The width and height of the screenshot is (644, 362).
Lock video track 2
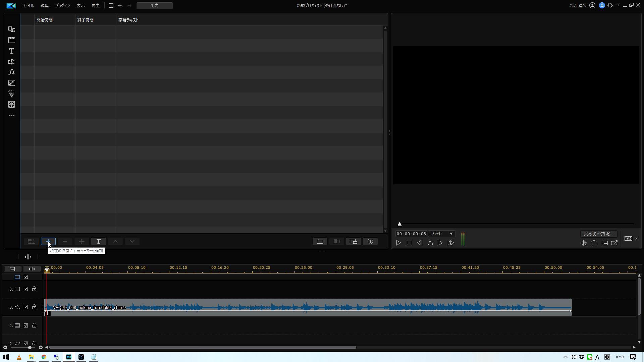(34, 325)
